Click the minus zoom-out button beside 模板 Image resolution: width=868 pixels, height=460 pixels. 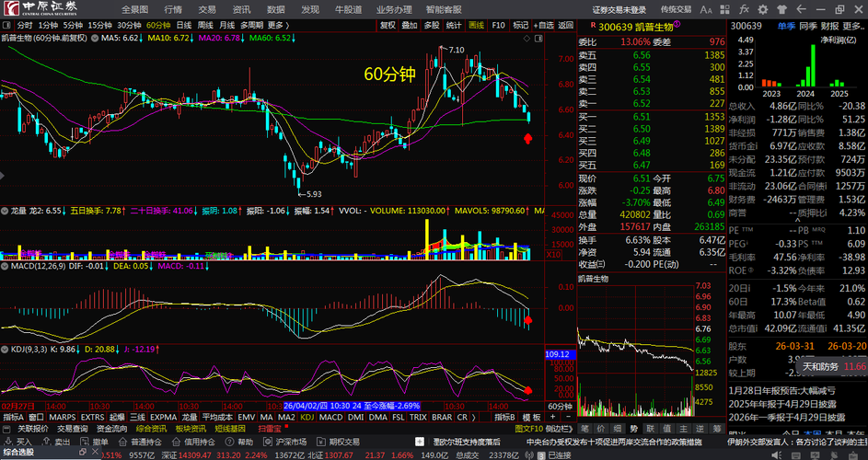(x=567, y=417)
